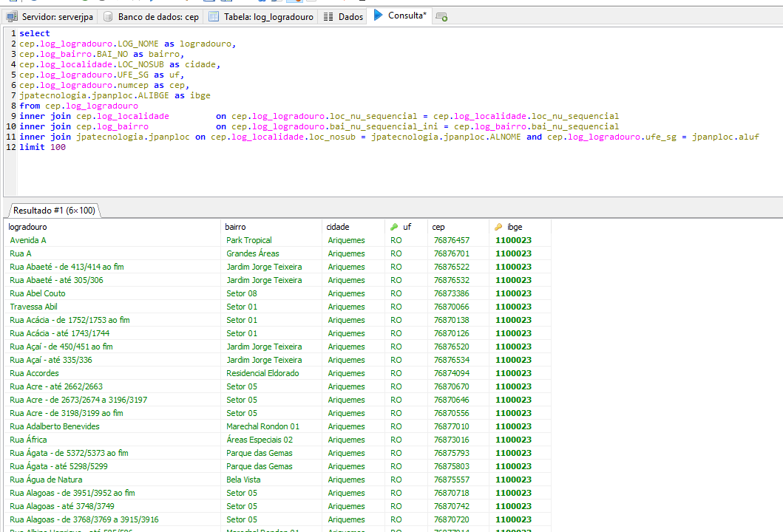Open a new query tab with the plus icon
This screenshot has height=532, width=783.
pyautogui.click(x=441, y=16)
